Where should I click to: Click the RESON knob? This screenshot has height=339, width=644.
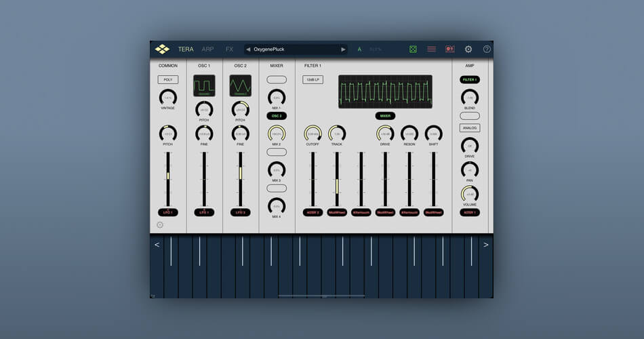(x=409, y=134)
